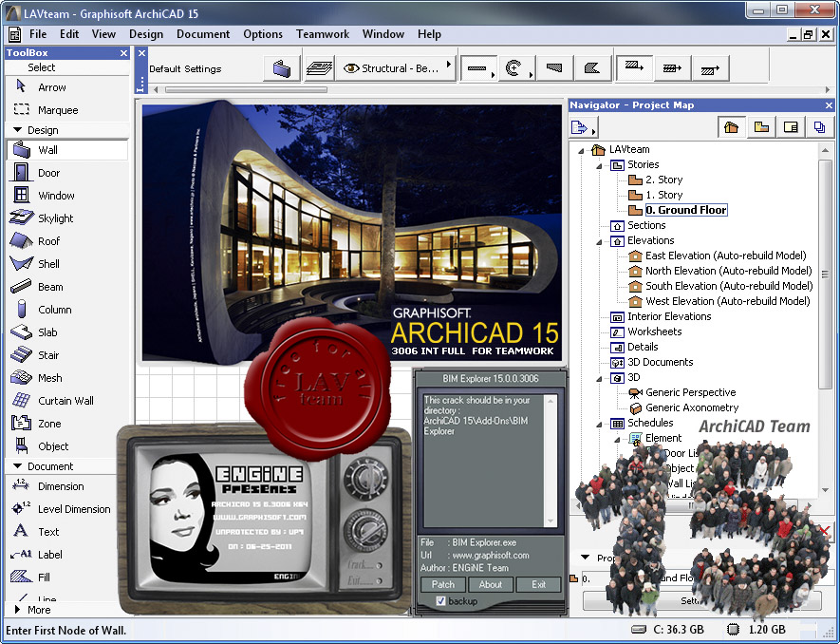Activate the Stair tool
This screenshot has height=644, width=840.
point(67,355)
